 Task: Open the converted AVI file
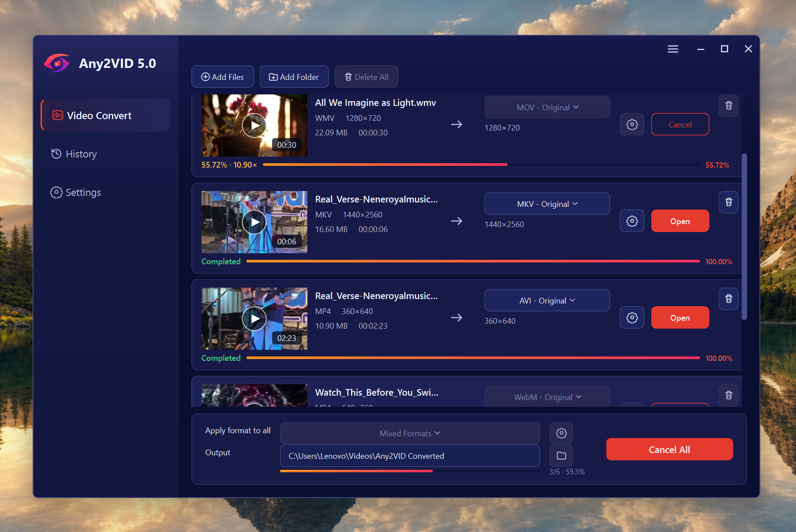(680, 318)
